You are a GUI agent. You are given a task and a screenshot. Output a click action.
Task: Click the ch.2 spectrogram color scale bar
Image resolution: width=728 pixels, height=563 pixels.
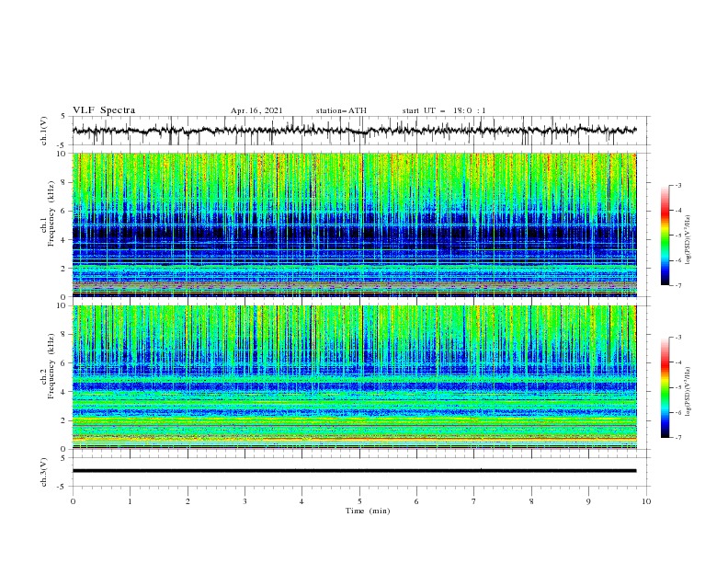665,387
